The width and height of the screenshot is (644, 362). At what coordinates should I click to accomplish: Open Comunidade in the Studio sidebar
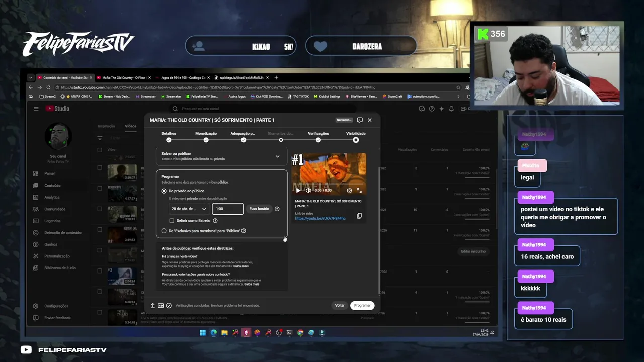55,209
